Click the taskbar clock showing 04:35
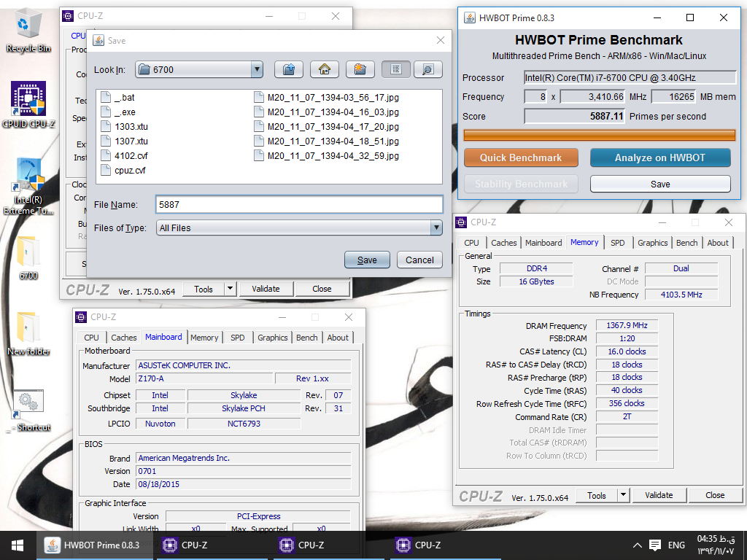The width and height of the screenshot is (747, 560). point(716,545)
